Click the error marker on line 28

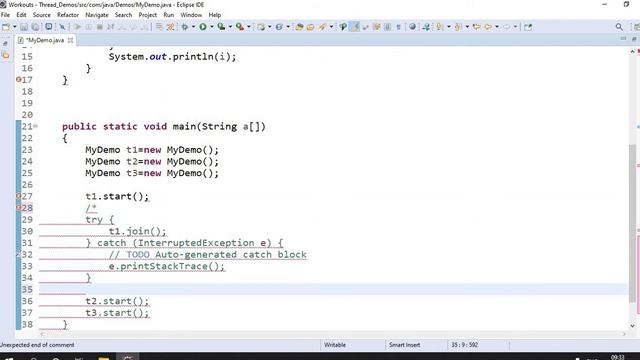coord(18,208)
